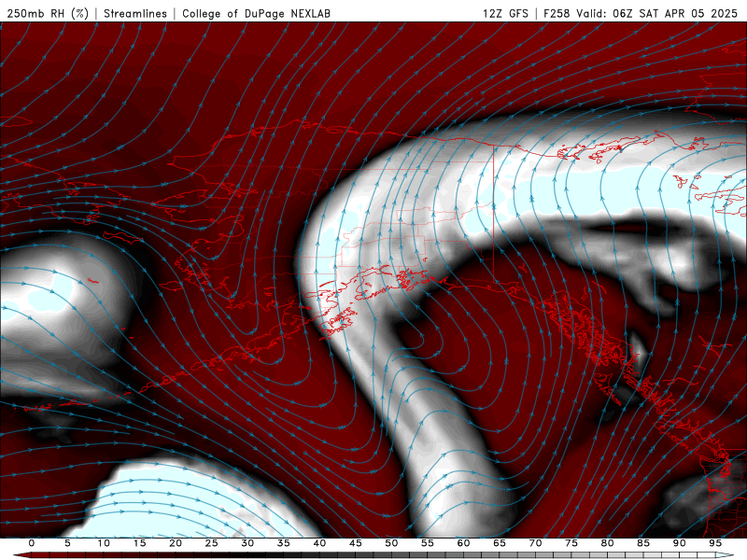Click the "25" humidity scale label
747x560 pixels.
click(212, 543)
